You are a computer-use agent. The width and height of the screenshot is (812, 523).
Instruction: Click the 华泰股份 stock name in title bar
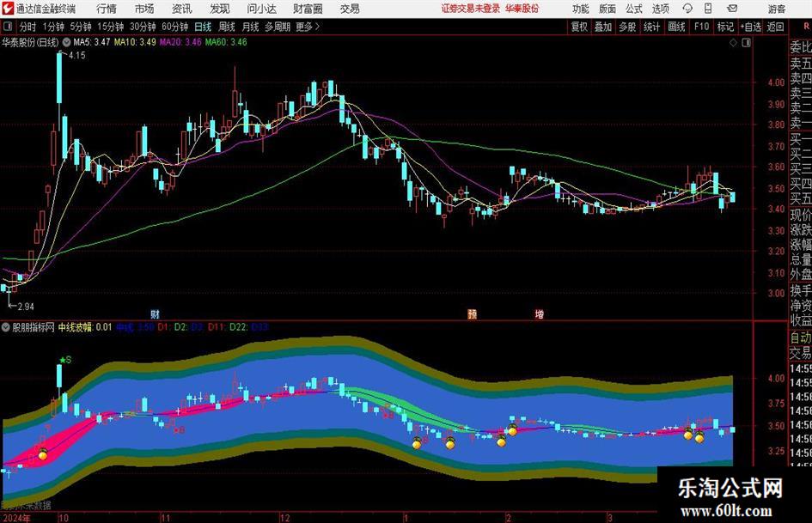pos(522,9)
